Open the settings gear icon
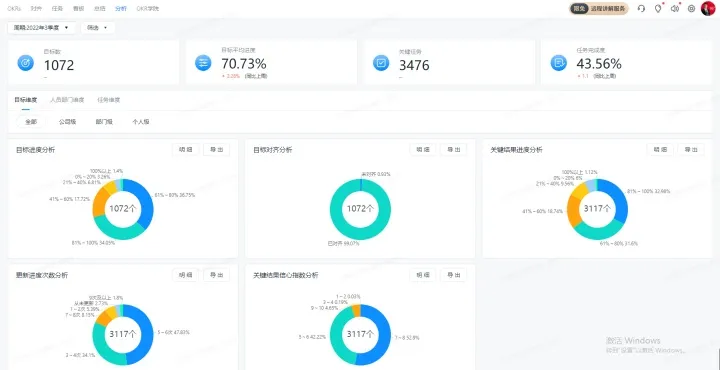Viewport: 720px width, 370px height. click(x=691, y=9)
